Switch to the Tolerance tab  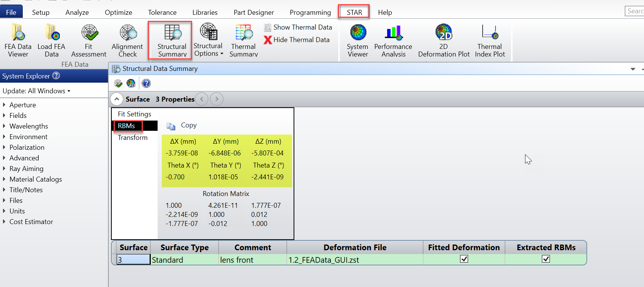163,13
